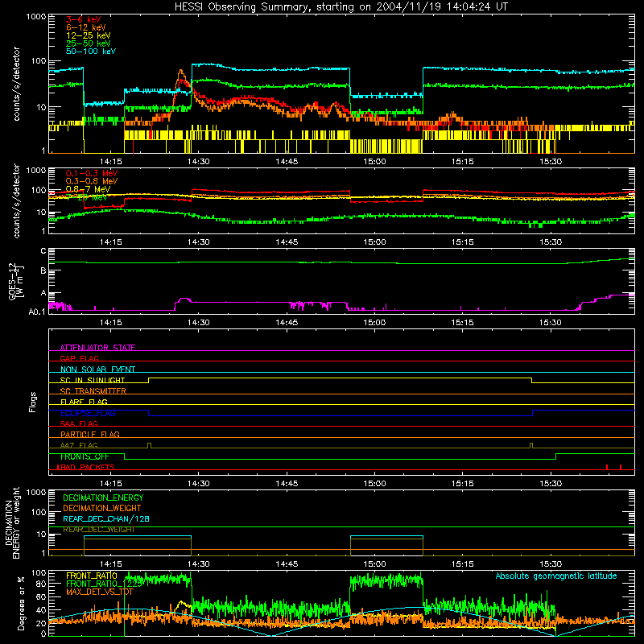Click the GOES-12 [W m-2] axis label
Viewport: 644px width, 644px height.
click(x=15, y=282)
